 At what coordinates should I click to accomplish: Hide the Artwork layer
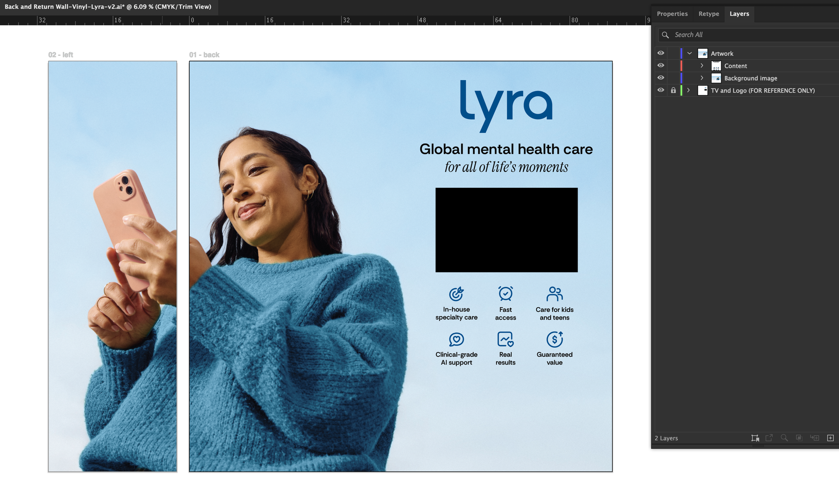pyautogui.click(x=660, y=53)
